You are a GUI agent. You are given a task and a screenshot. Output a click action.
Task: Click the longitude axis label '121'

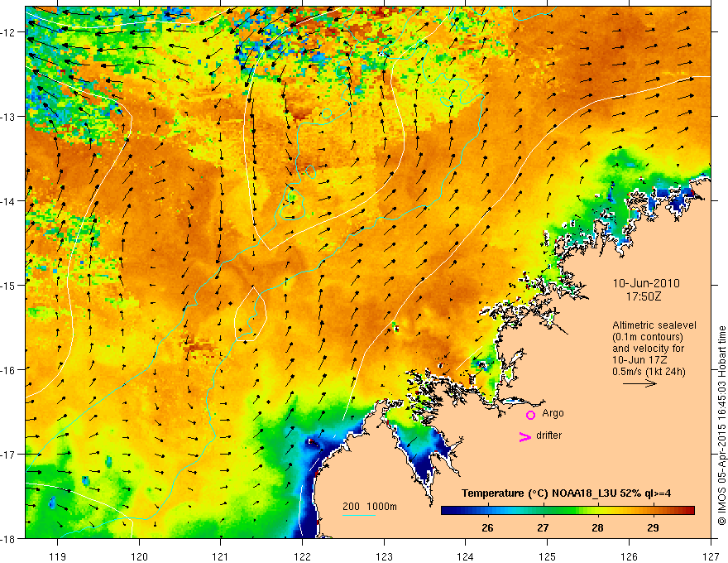(221, 556)
